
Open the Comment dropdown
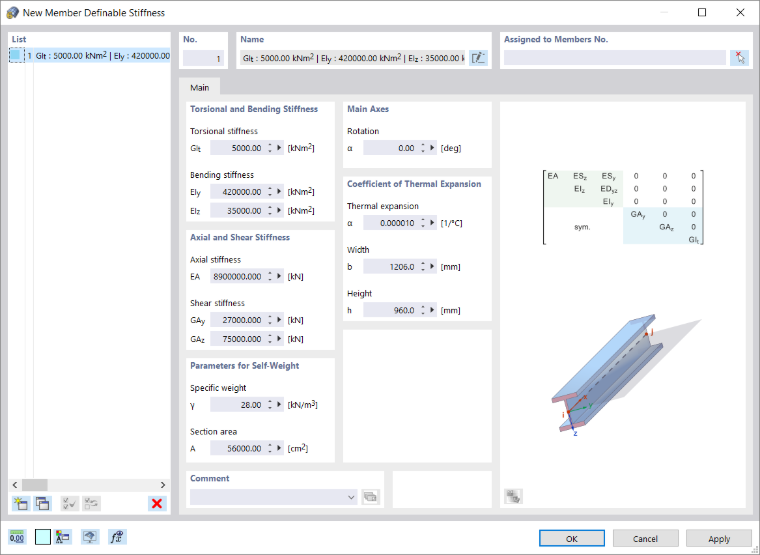(x=351, y=497)
